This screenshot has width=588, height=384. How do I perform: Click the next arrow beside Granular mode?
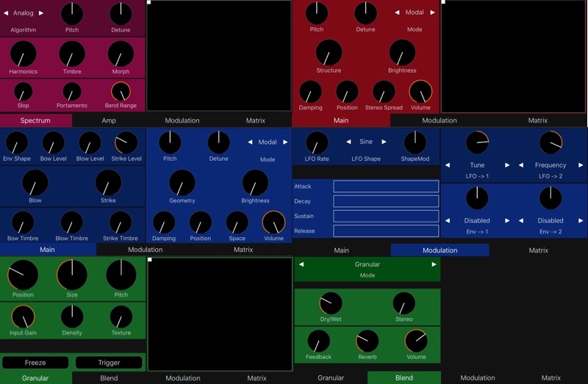tap(434, 264)
